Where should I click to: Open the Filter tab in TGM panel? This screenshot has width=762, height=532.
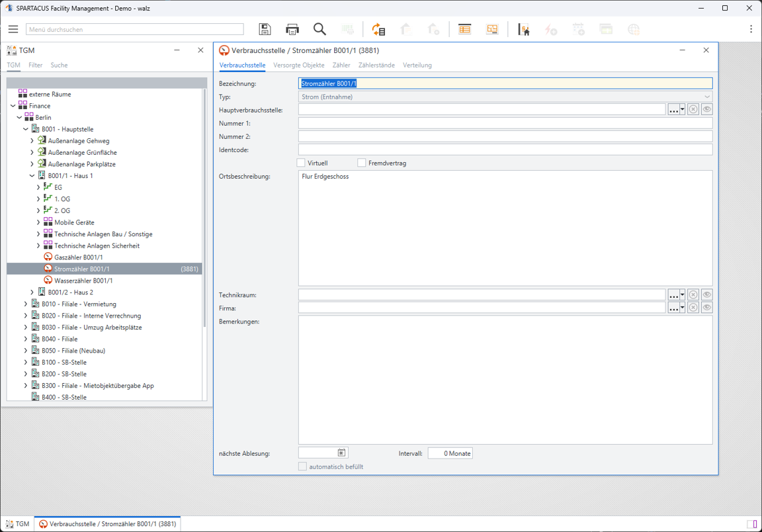[x=36, y=65]
